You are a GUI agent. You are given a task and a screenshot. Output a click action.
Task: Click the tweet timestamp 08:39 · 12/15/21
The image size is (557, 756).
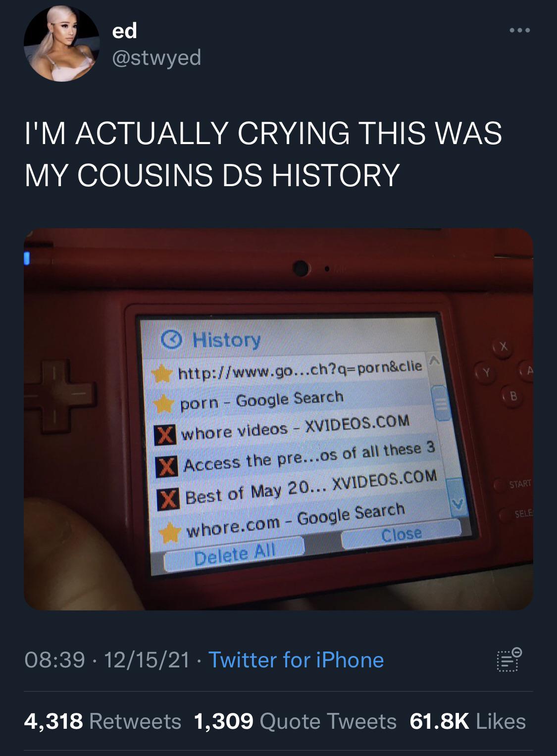click(107, 660)
